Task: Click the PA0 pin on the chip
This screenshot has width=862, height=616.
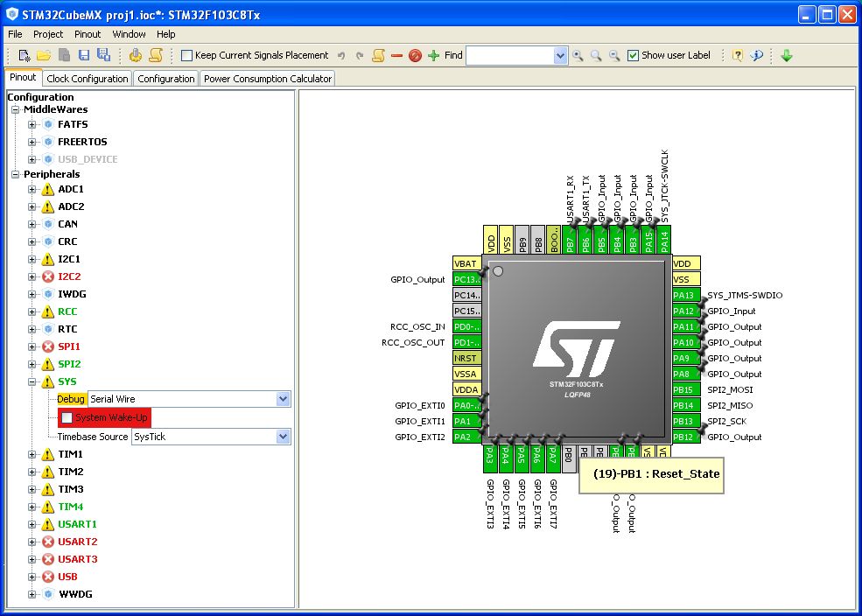Action: (x=466, y=405)
